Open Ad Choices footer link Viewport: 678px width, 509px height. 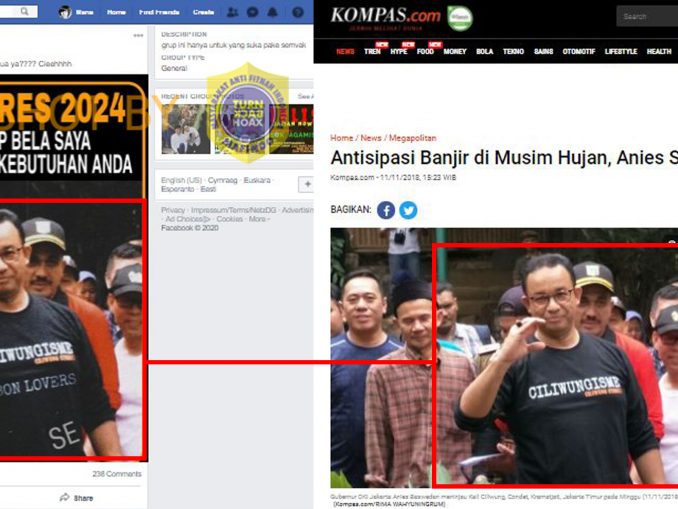click(x=188, y=219)
